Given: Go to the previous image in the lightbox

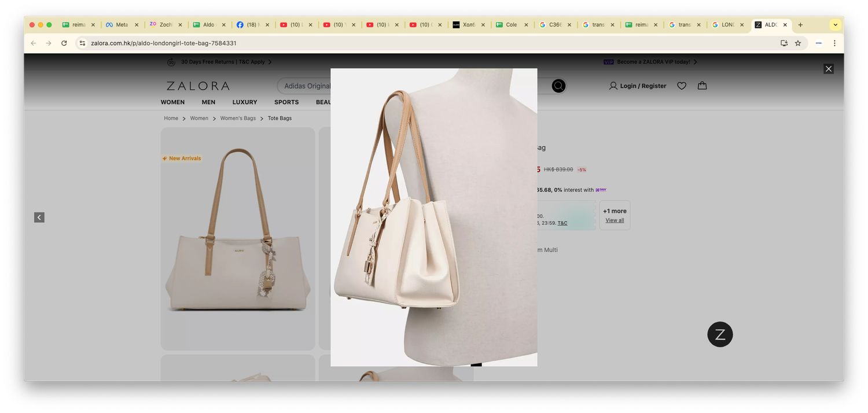Looking at the screenshot, I should [x=39, y=217].
